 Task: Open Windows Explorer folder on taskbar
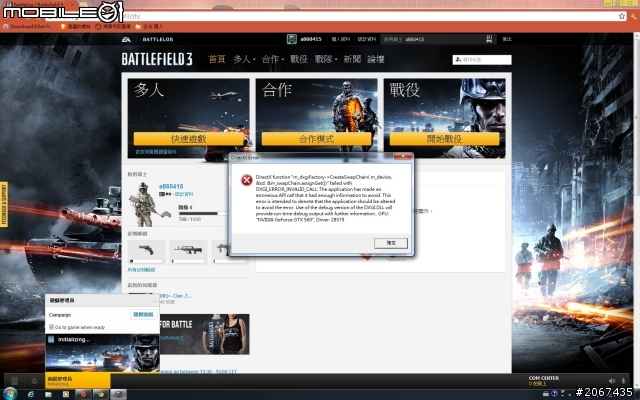[x=48, y=394]
